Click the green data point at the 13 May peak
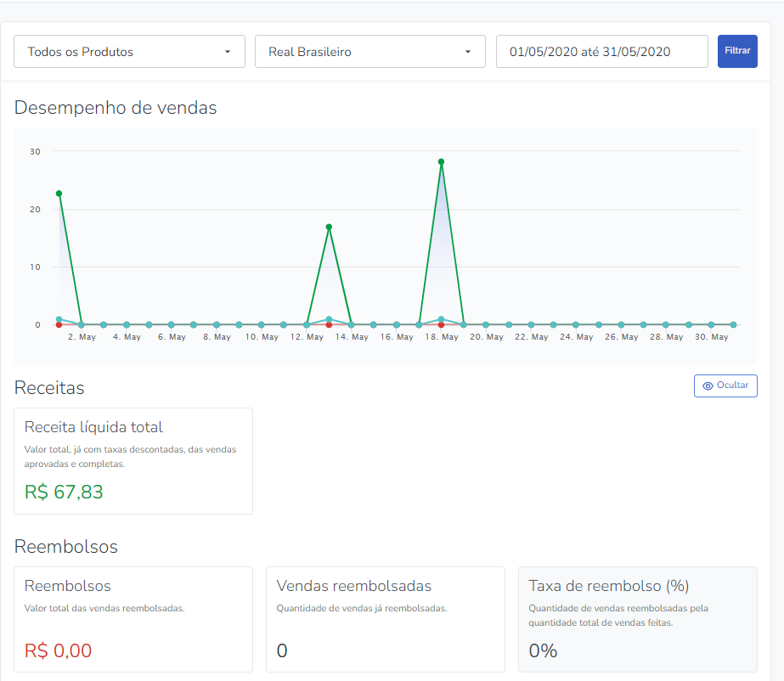784x681 pixels. (329, 227)
